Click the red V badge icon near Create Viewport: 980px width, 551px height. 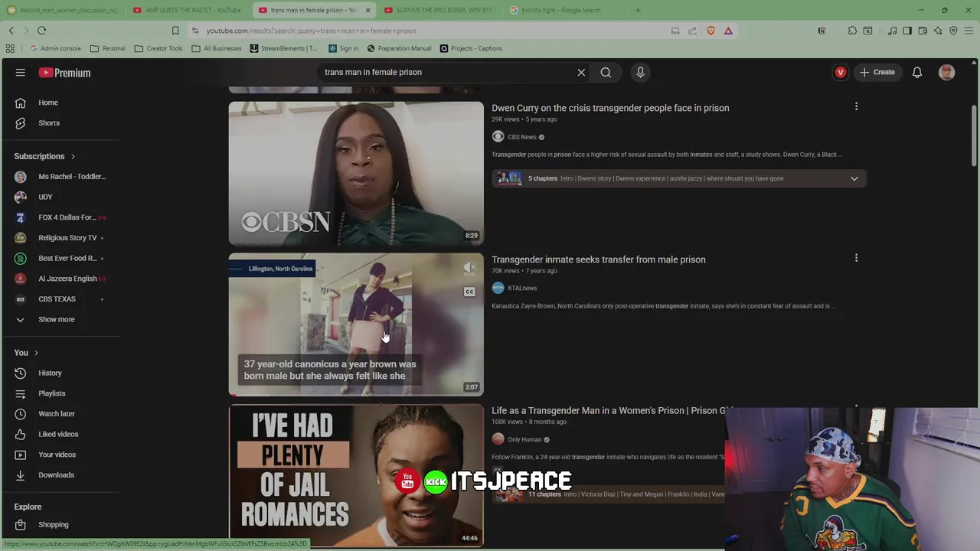(x=841, y=73)
